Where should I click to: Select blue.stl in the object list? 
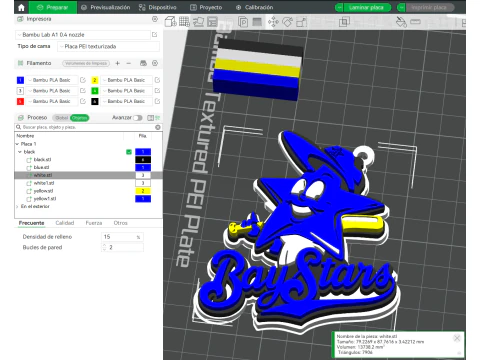click(x=41, y=167)
